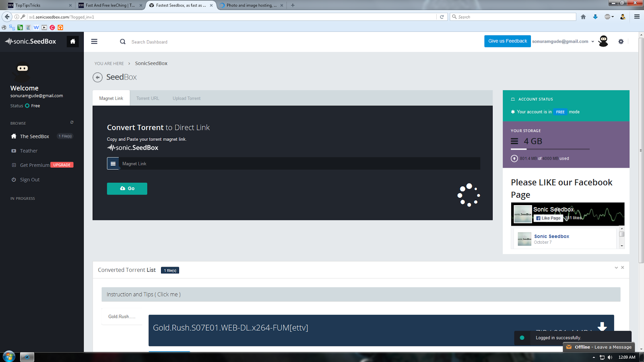644x362 pixels.
Task: Open the Firefox home page icon
Action: tap(583, 17)
